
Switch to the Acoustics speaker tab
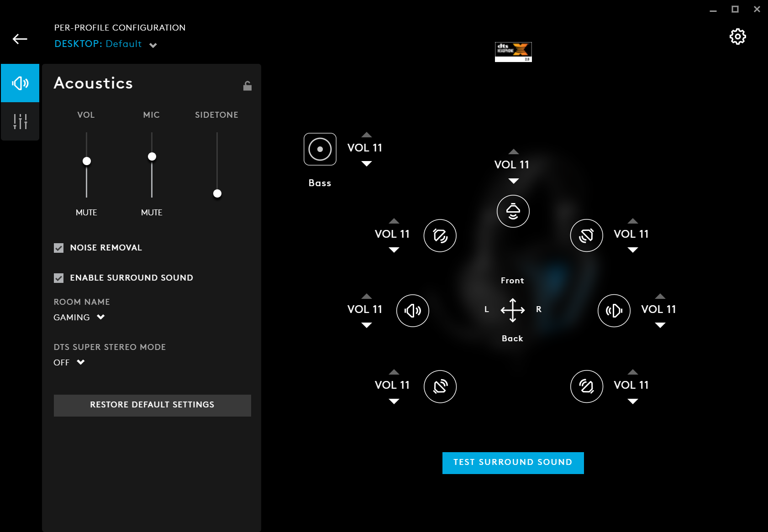tap(20, 83)
